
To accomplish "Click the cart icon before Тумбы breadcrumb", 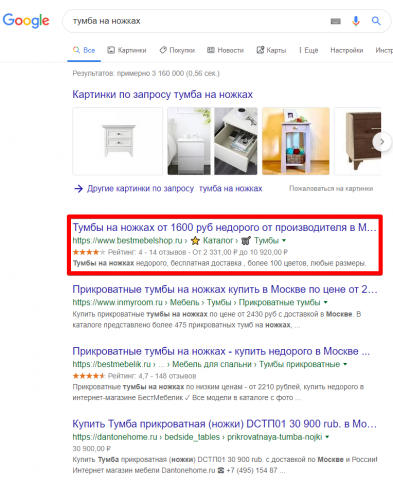I will coord(246,240).
